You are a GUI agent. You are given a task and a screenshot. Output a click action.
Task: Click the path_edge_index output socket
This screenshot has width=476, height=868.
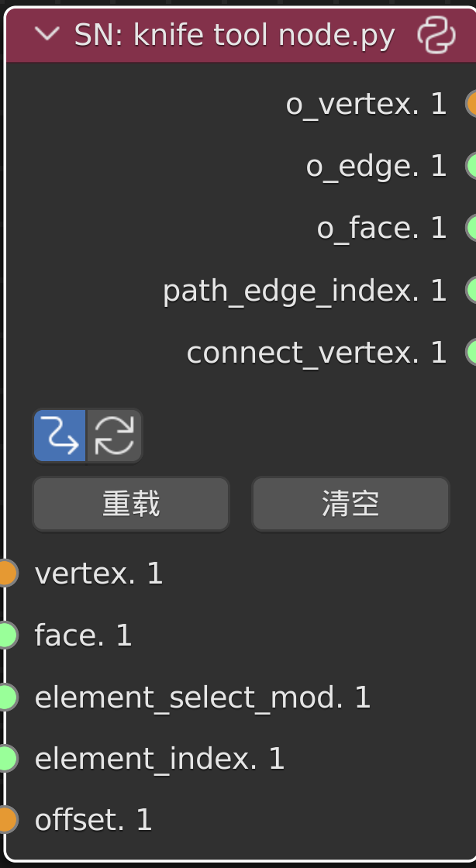[x=472, y=290]
